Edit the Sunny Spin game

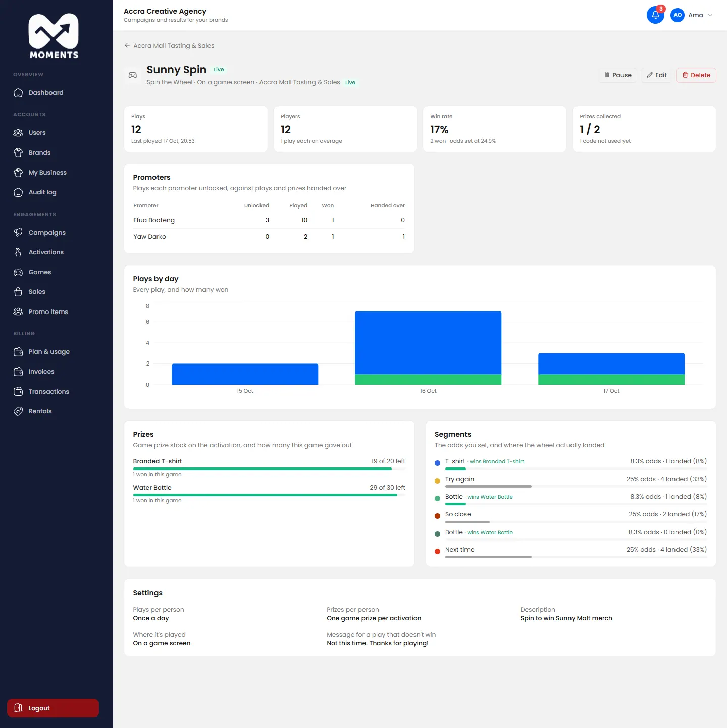(x=656, y=75)
